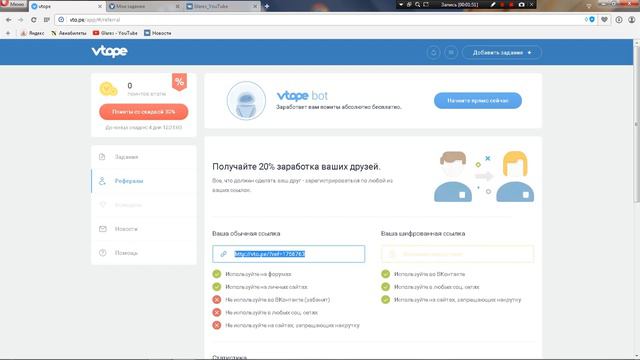The width and height of the screenshot is (640, 360).
Task: Open the Яндекс bookmark
Action: point(32,33)
